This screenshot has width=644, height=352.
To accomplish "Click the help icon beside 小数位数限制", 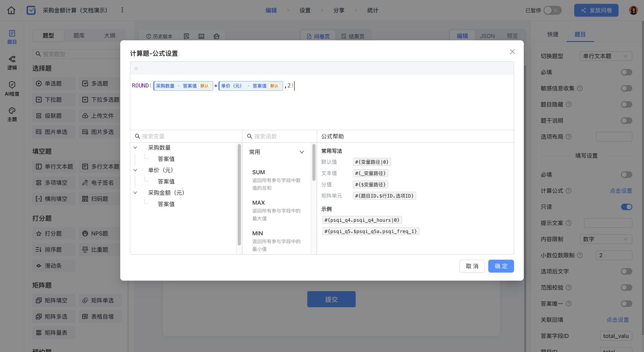I will 580,255.
